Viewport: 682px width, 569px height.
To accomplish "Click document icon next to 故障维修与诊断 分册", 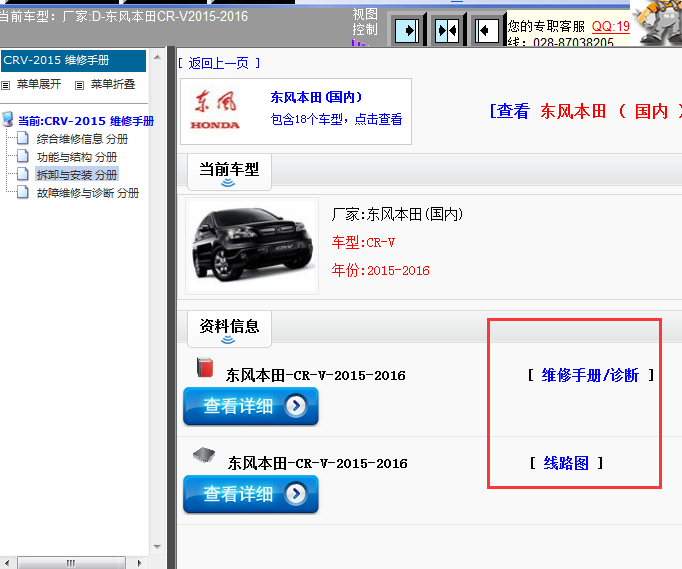I will click(x=23, y=192).
